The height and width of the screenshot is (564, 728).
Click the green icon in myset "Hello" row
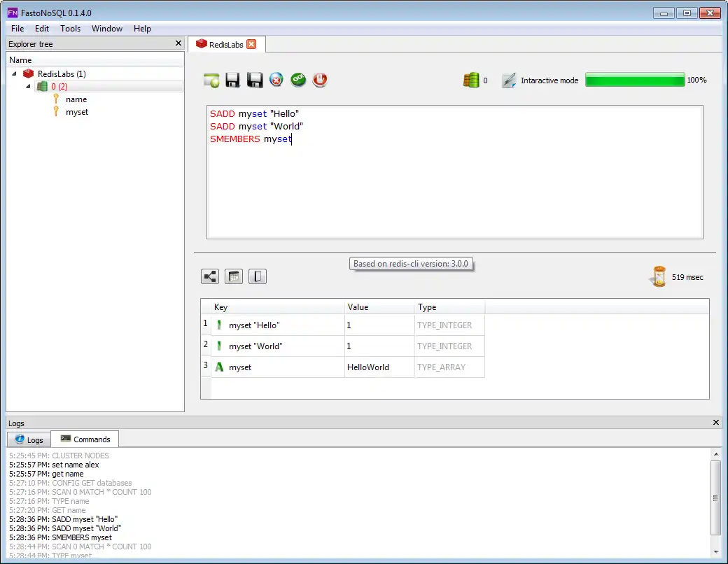pos(219,325)
